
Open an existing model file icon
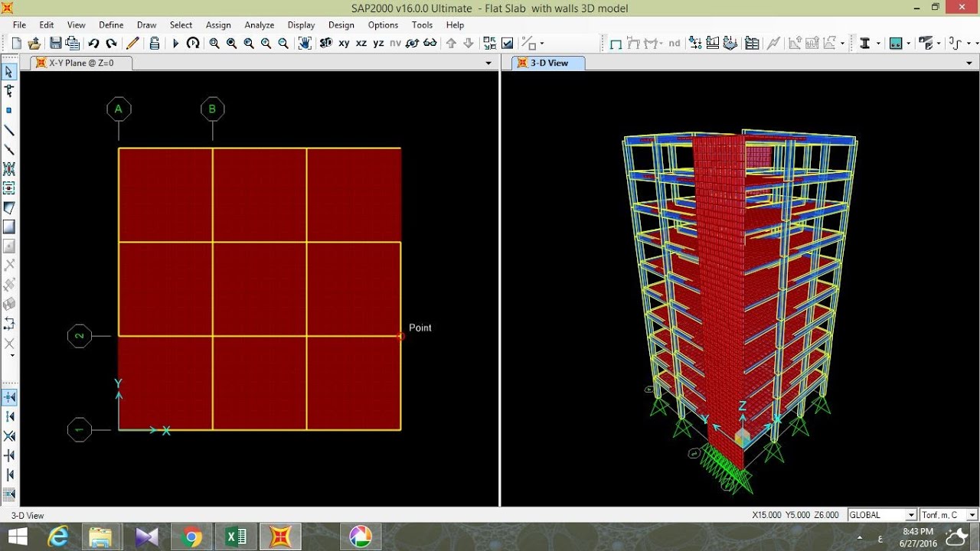[35, 44]
